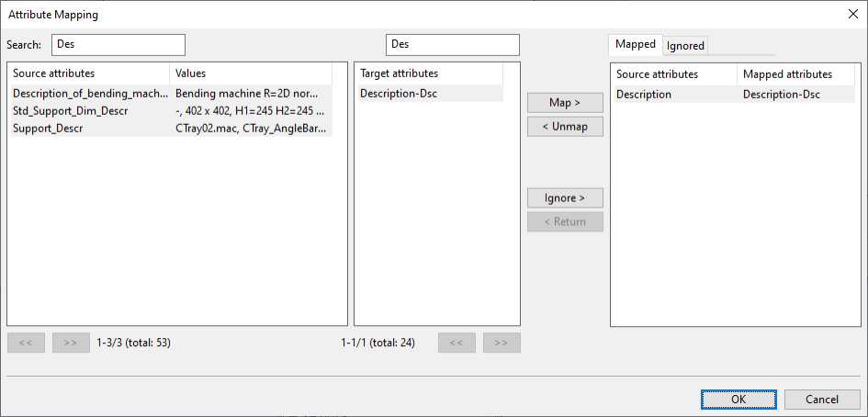The height and width of the screenshot is (417, 868).
Task: Select Description-Dsc in target attributes list
Action: coord(398,94)
